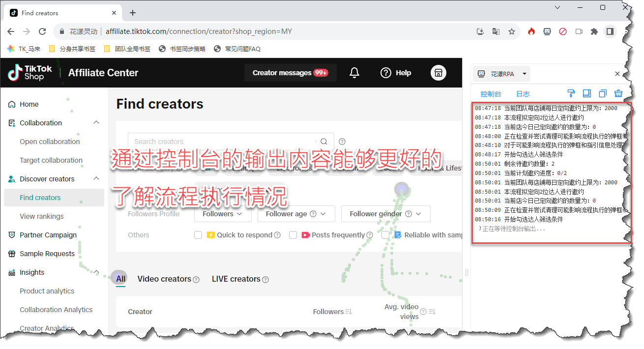Image resolution: width=644 pixels, height=349 pixels.
Task: Clear console with the broom icon
Action: point(618,93)
